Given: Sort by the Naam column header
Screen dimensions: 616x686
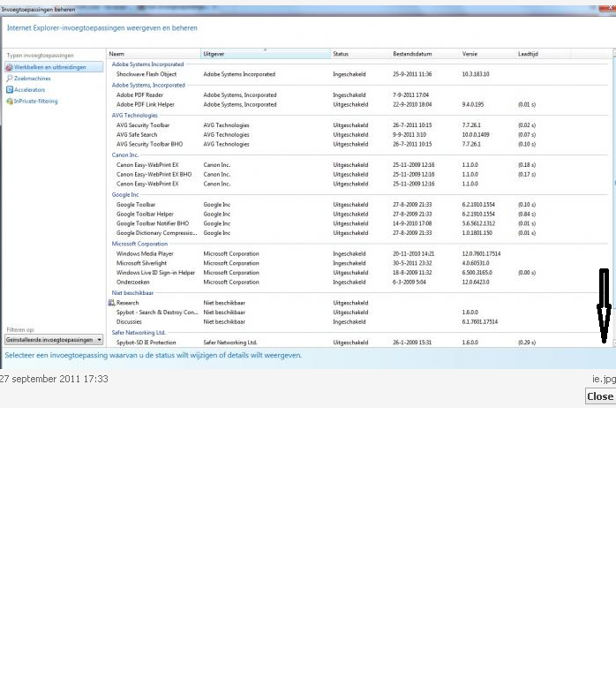Looking at the screenshot, I should tap(154, 54).
